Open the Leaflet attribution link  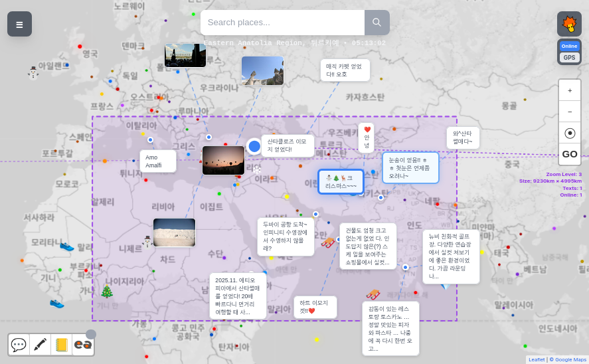(x=537, y=359)
